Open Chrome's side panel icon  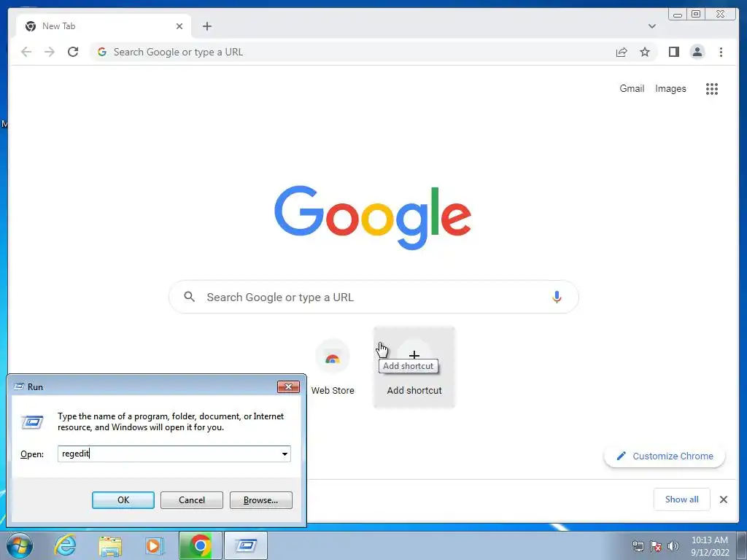(x=673, y=52)
